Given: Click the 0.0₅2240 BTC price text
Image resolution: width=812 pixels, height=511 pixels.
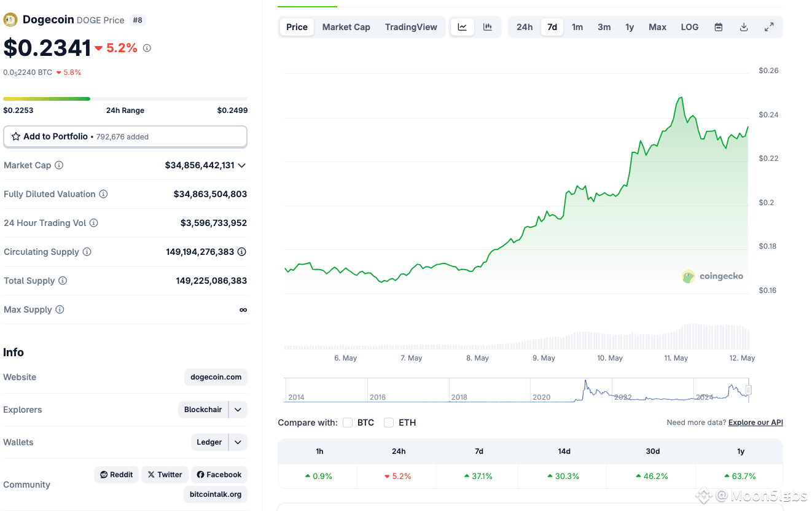Looking at the screenshot, I should point(28,72).
